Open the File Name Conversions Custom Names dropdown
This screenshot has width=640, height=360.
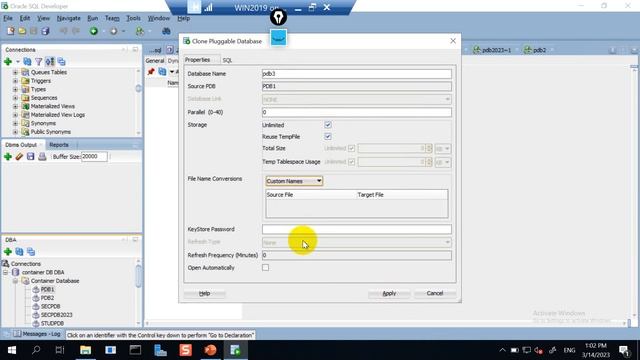[x=294, y=181]
